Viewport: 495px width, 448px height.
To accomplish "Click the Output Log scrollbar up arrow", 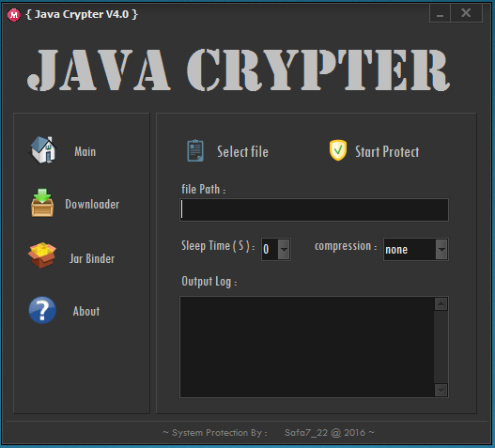I will click(441, 304).
